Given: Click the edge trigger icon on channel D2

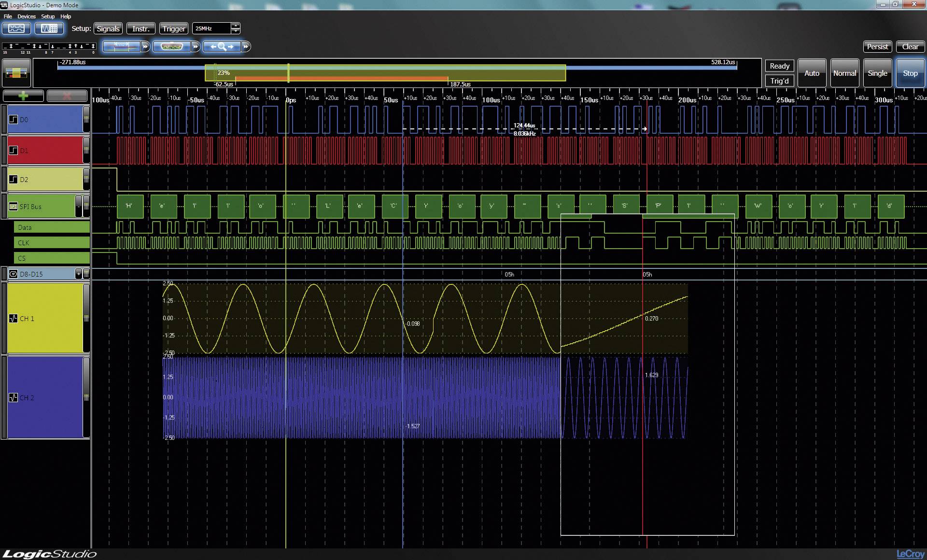Looking at the screenshot, I should [x=13, y=179].
